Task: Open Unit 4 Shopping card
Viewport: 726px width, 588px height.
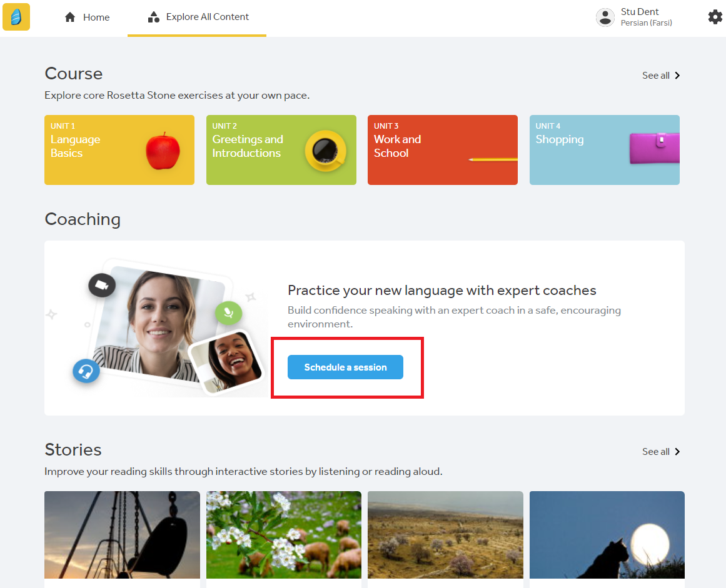Action: tap(604, 150)
